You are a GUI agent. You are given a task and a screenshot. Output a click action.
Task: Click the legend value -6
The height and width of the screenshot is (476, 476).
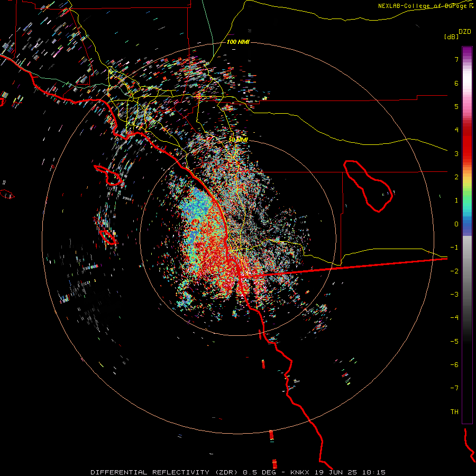pyautogui.click(x=454, y=365)
